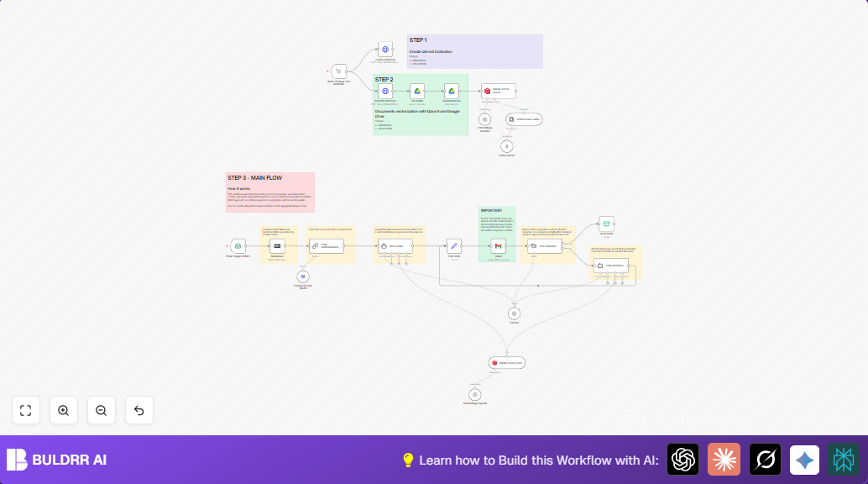Click 'Documents vectorization with Qdrant' text
868x484 pixels.
417,113
